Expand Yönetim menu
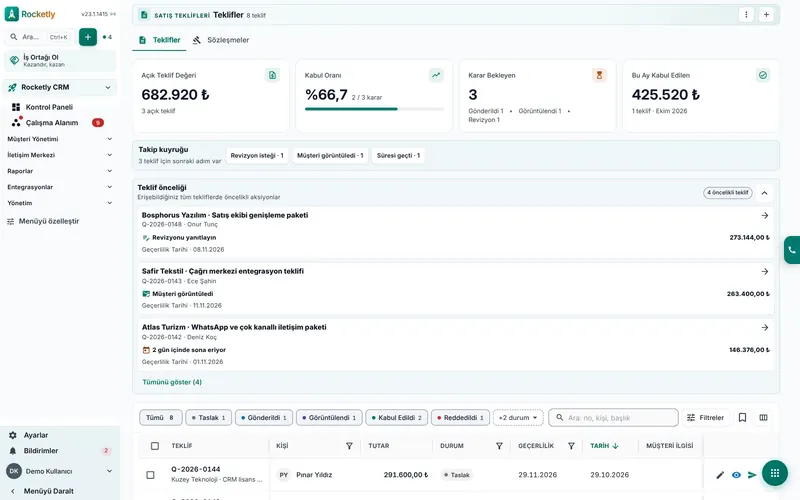The width and height of the screenshot is (800, 500). [x=59, y=203]
